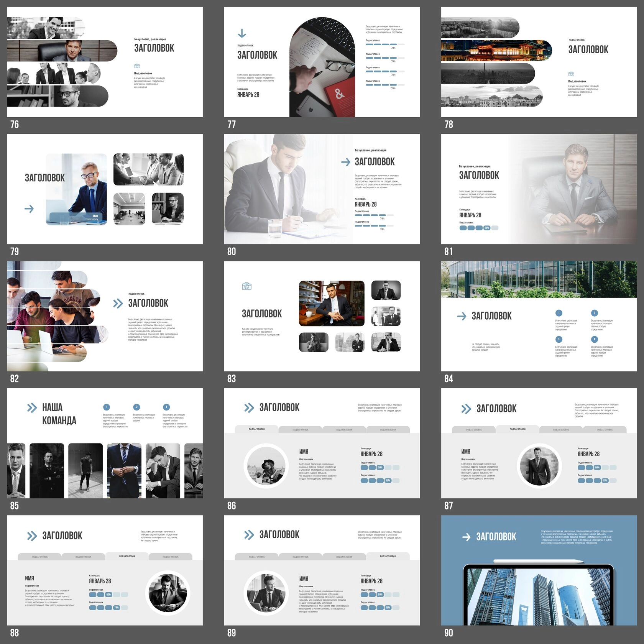
Task: Select the double chevron next to НАША КОМАНДА
Action: point(32,408)
